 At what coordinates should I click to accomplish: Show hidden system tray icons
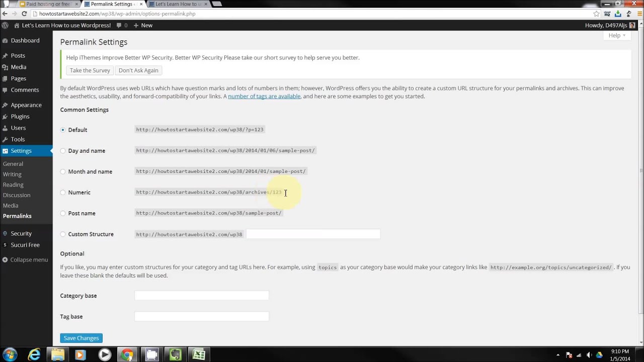pyautogui.click(x=557, y=355)
